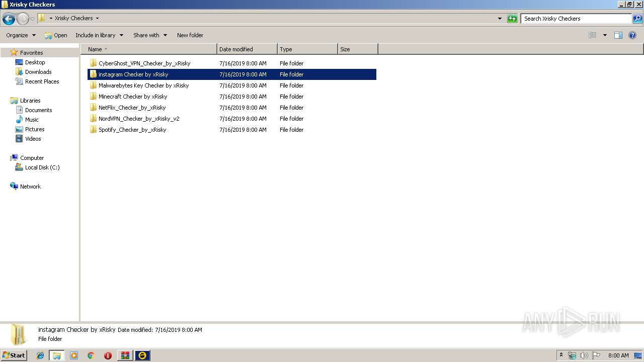Image resolution: width=644 pixels, height=362 pixels.
Task: Open the Music library
Action: (32, 120)
